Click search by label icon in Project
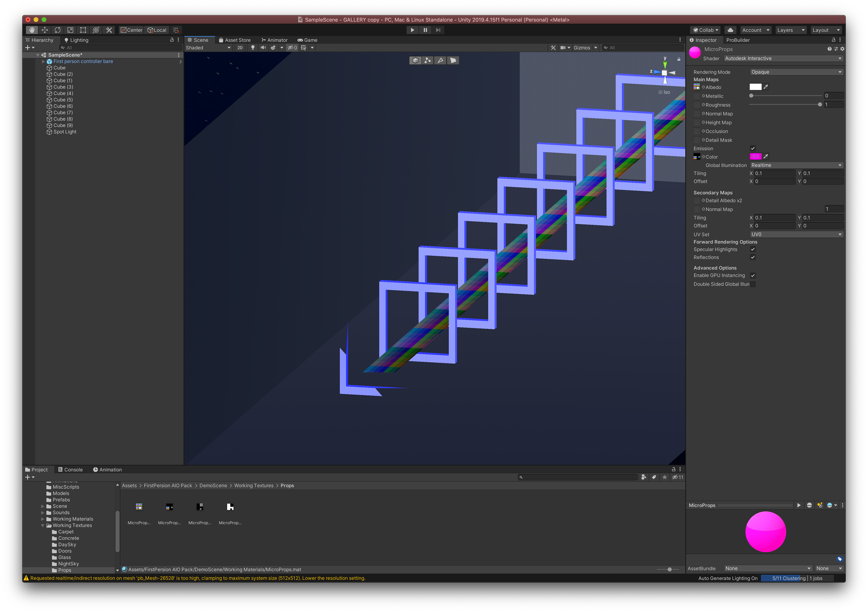Viewport: 868px width, 612px height. (654, 477)
